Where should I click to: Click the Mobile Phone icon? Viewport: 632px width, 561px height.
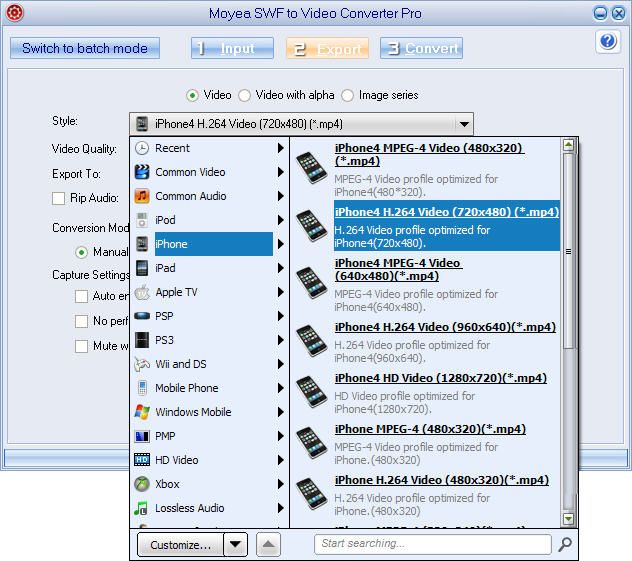click(142, 388)
